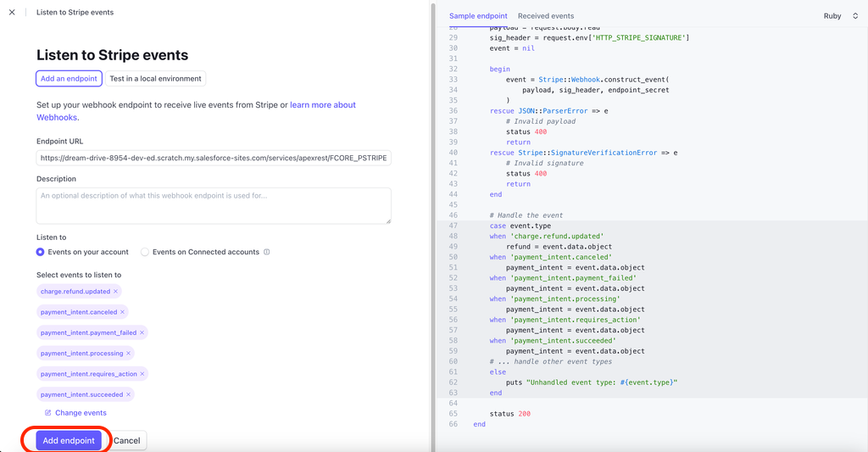The image size is (868, 452).
Task: Click the 'payload, sig_header, endpoint_secret' line
Action: (596, 90)
